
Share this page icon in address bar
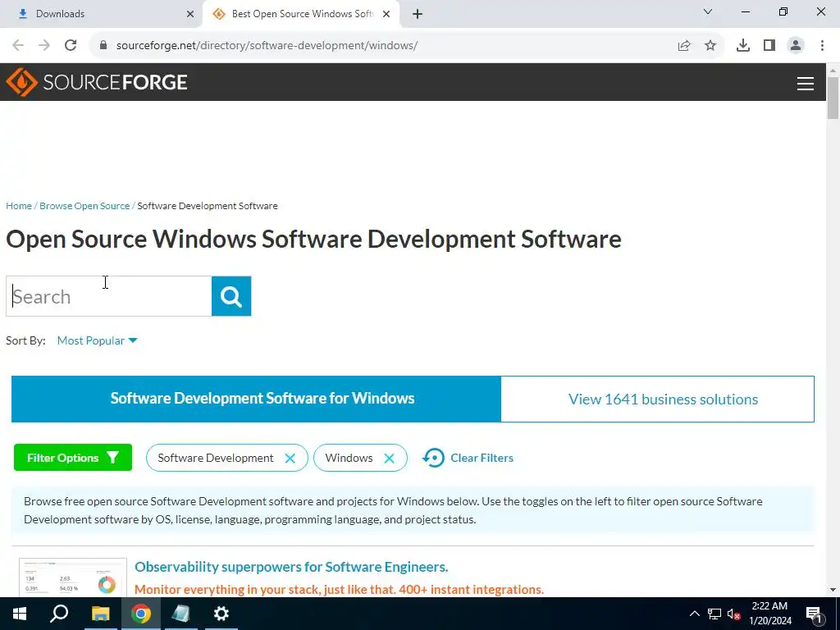(684, 46)
